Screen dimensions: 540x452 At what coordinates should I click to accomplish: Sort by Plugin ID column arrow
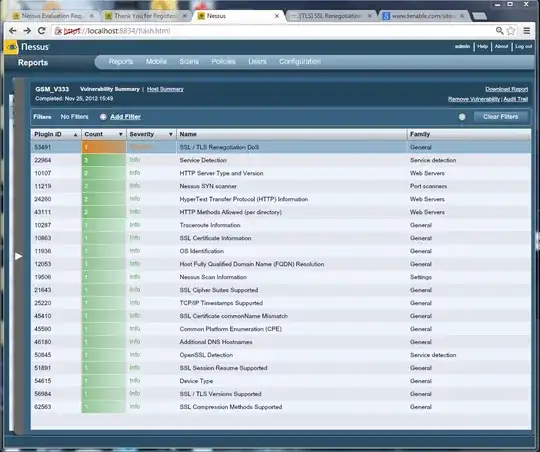click(x=75, y=135)
